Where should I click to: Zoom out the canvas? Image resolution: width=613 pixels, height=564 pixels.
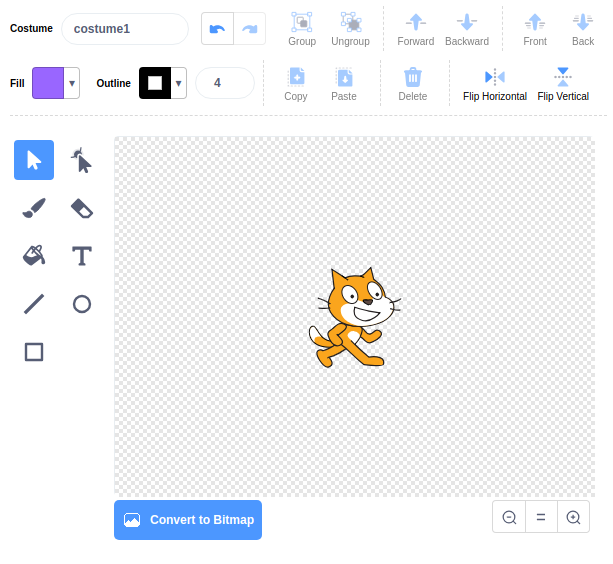pyautogui.click(x=509, y=517)
